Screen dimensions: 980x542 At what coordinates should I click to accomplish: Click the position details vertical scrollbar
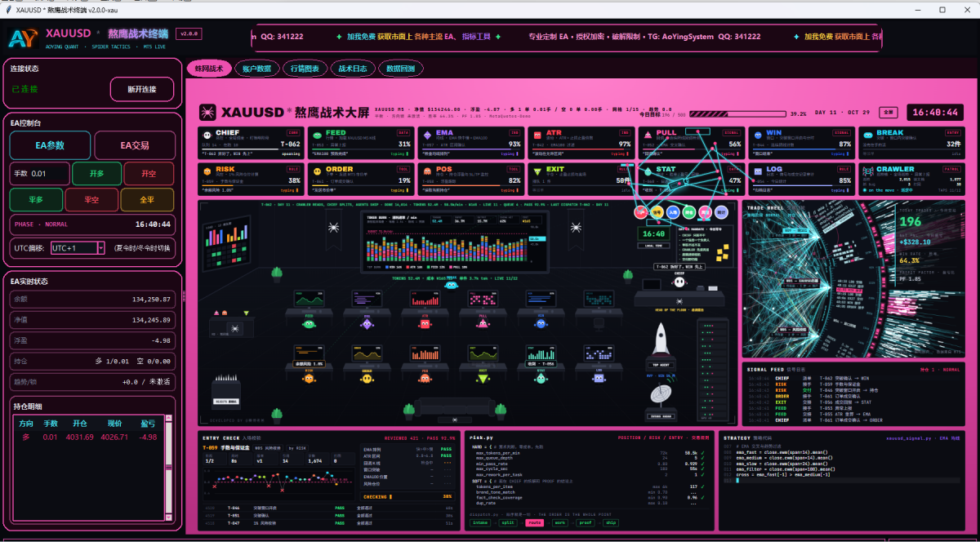[x=170, y=469]
